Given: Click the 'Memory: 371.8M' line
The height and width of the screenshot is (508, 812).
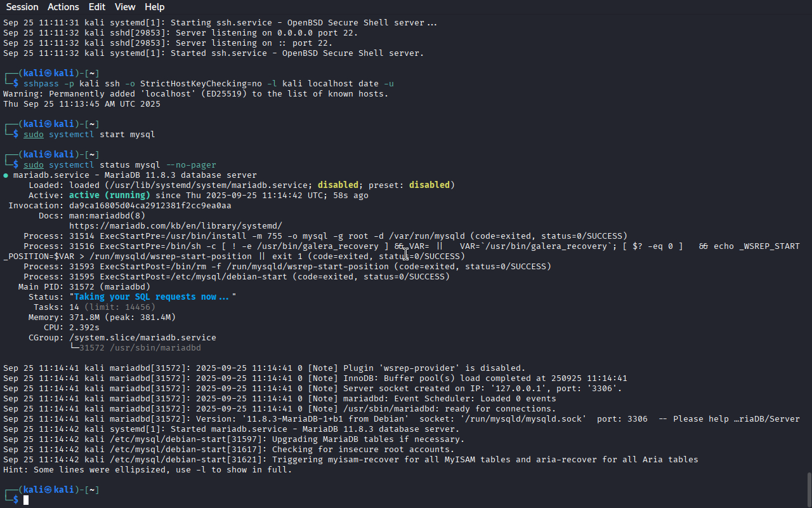Looking at the screenshot, I should click(101, 317).
